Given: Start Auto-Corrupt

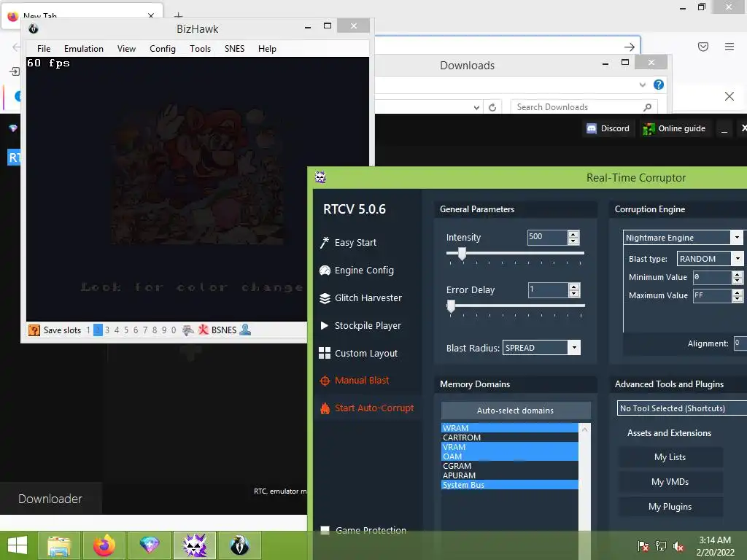Looking at the screenshot, I should 367,408.
